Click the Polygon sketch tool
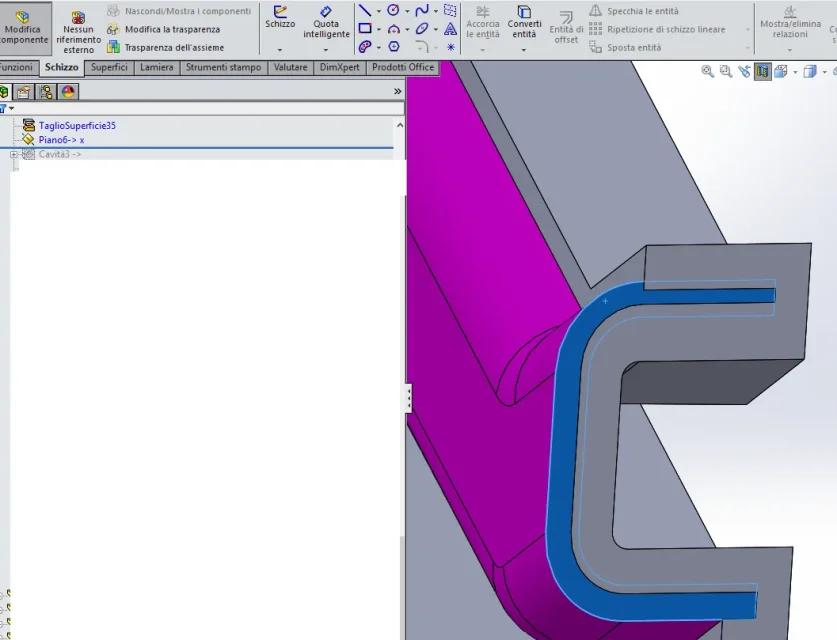 pyautogui.click(x=393, y=46)
